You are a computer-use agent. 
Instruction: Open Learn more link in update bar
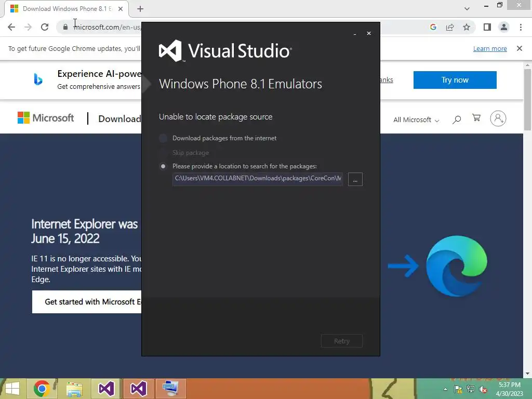(x=490, y=48)
